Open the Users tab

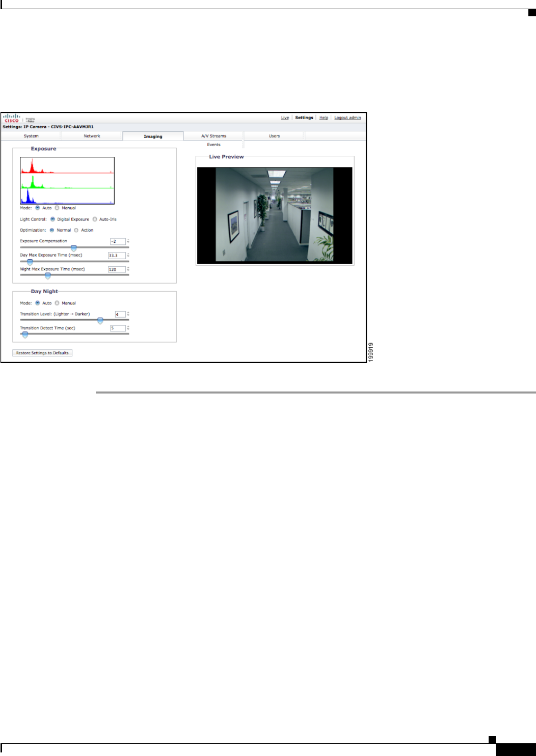coord(275,136)
